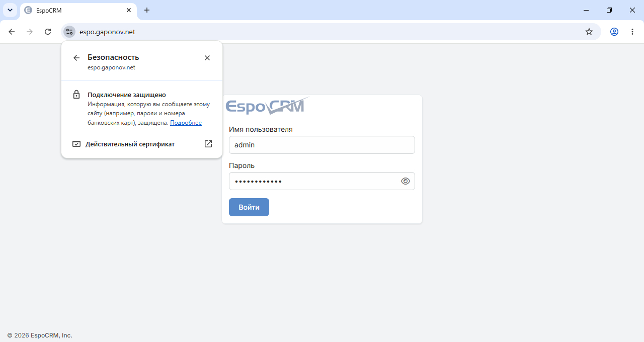644x342 pixels.
Task: Select the EspoCRM browser tab
Action: (x=78, y=11)
